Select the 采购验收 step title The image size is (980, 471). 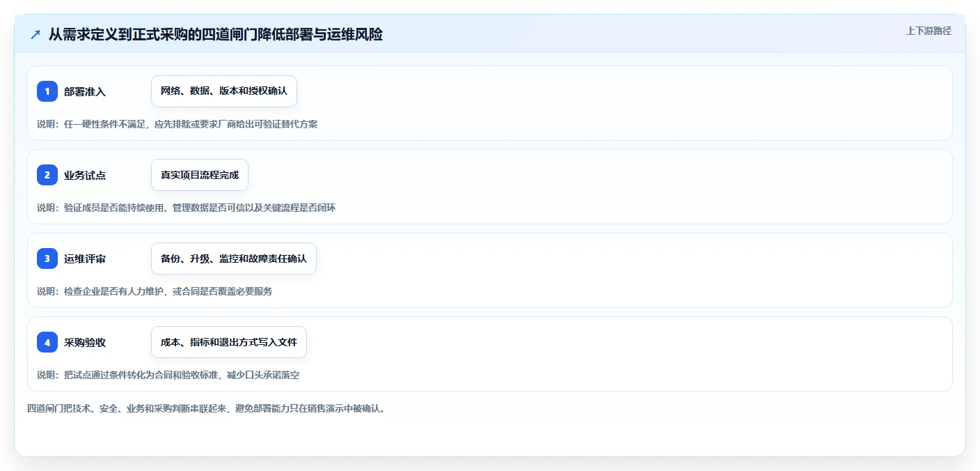[x=85, y=342]
